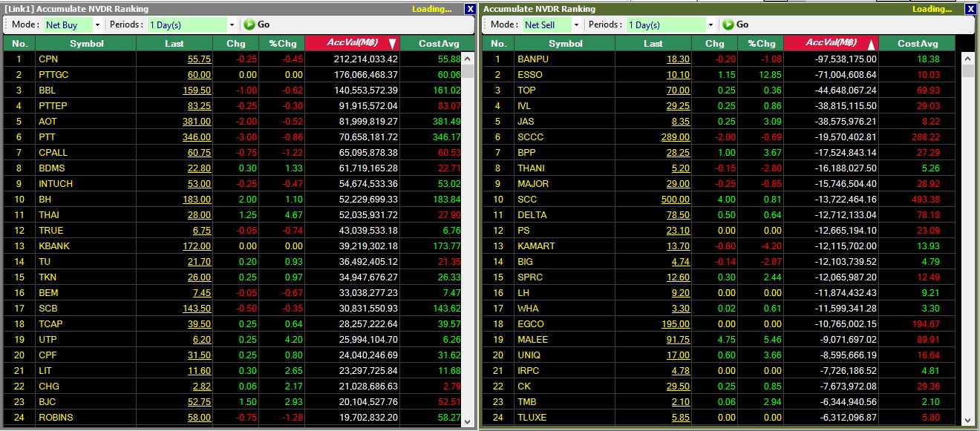Click last price 346.00 for PTT
Viewport: 980px width, 431px height.
click(197, 136)
